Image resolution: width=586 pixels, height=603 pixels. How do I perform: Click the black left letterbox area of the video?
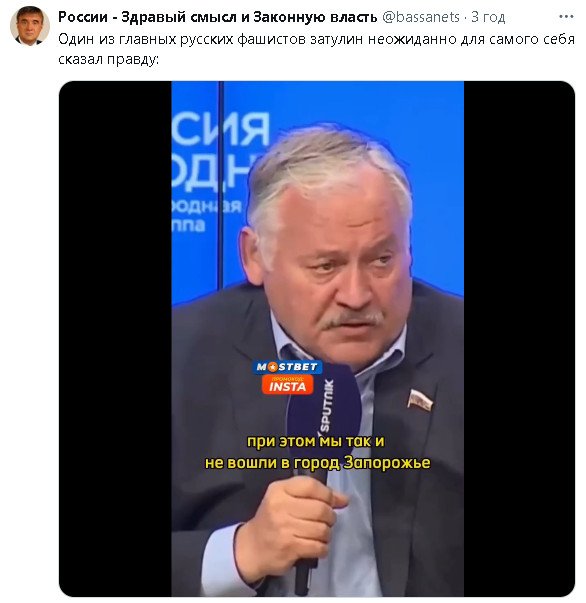pos(115,338)
